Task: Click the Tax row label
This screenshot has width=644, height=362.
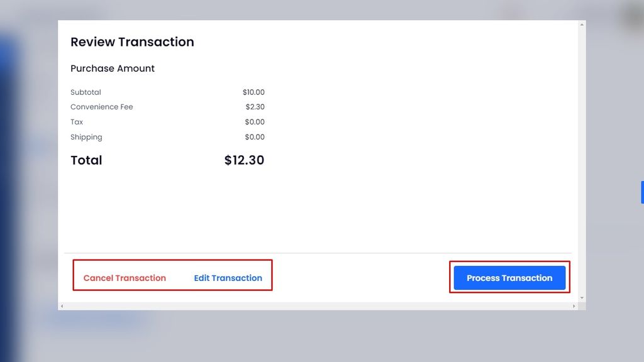Action: tap(77, 122)
